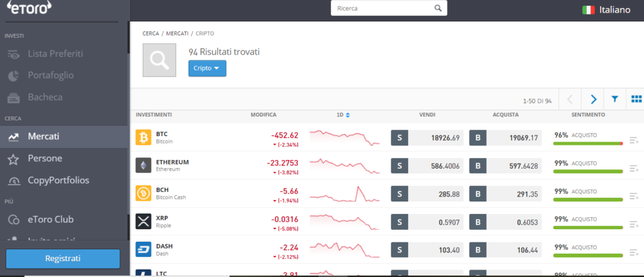Click the Lista Preferiti eye-list icon
Screen dimensions: 644x277
point(13,54)
